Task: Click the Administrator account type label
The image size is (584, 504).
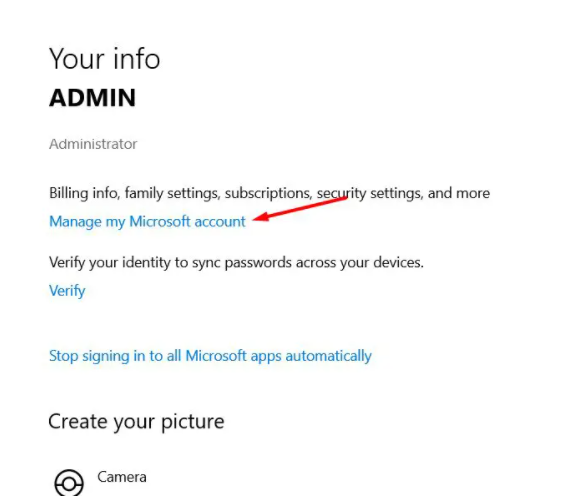Action: (93, 144)
